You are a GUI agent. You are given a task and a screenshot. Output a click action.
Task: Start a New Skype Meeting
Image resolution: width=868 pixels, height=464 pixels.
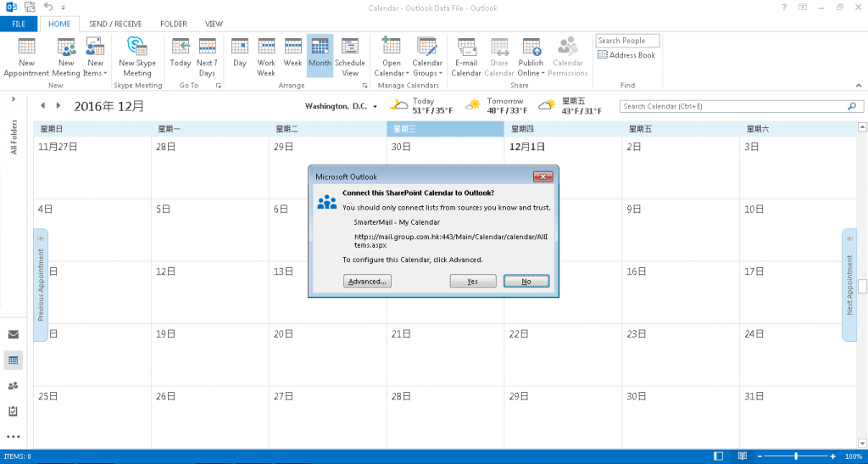coord(137,58)
